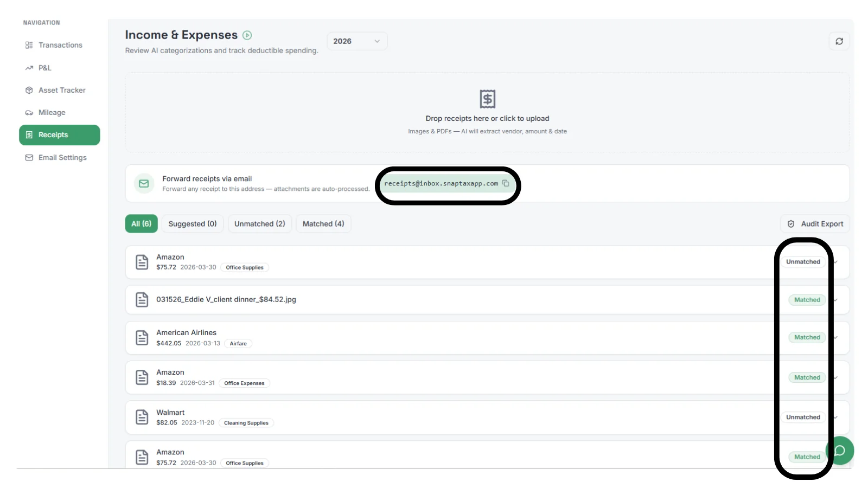Click the $442.05 amount text

169,343
